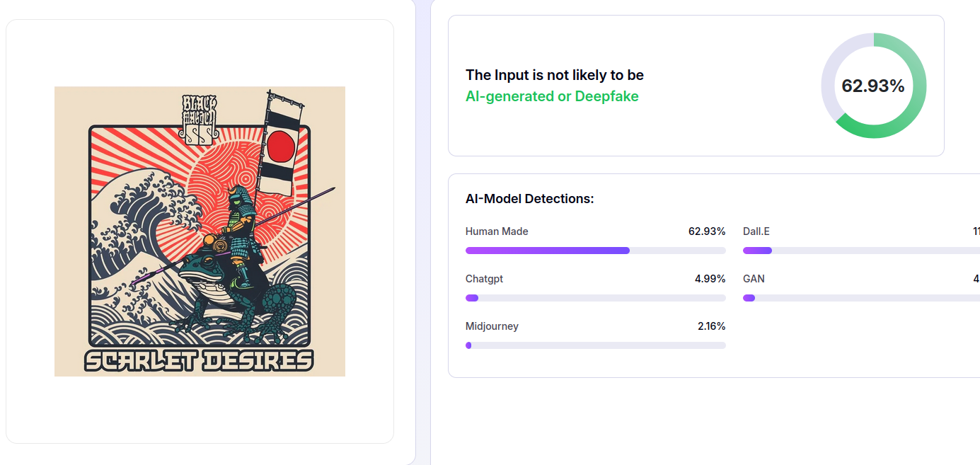Viewport: 980px width, 465px height.
Task: Click the 'AI-Model Detections:' heading
Action: [x=529, y=199]
